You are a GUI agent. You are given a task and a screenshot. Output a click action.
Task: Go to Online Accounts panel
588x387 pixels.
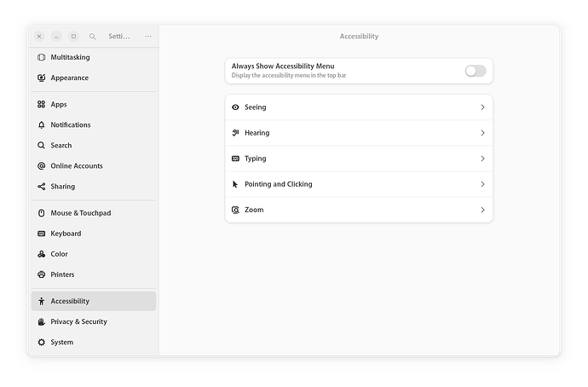76,166
